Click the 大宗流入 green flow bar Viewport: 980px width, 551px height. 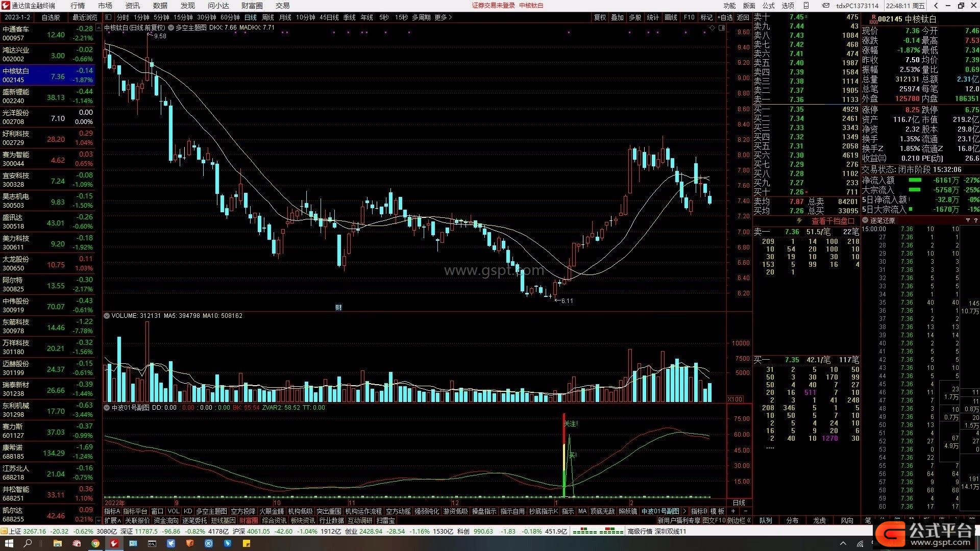click(x=915, y=190)
